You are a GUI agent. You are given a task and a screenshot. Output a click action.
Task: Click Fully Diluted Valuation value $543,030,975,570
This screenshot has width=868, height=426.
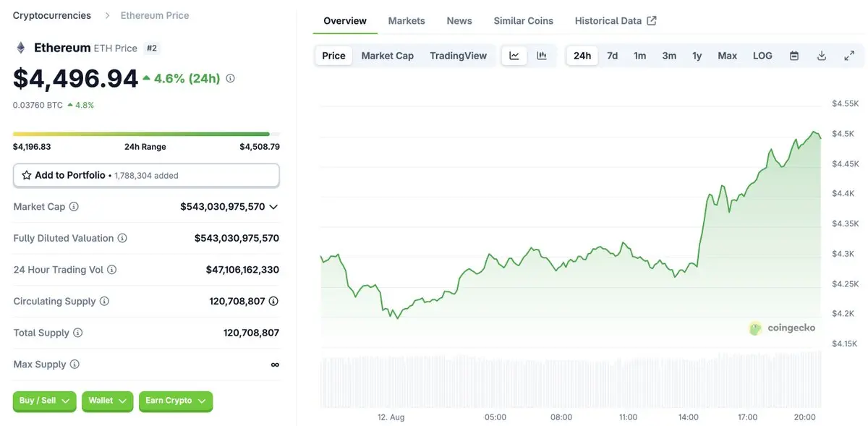coord(237,238)
